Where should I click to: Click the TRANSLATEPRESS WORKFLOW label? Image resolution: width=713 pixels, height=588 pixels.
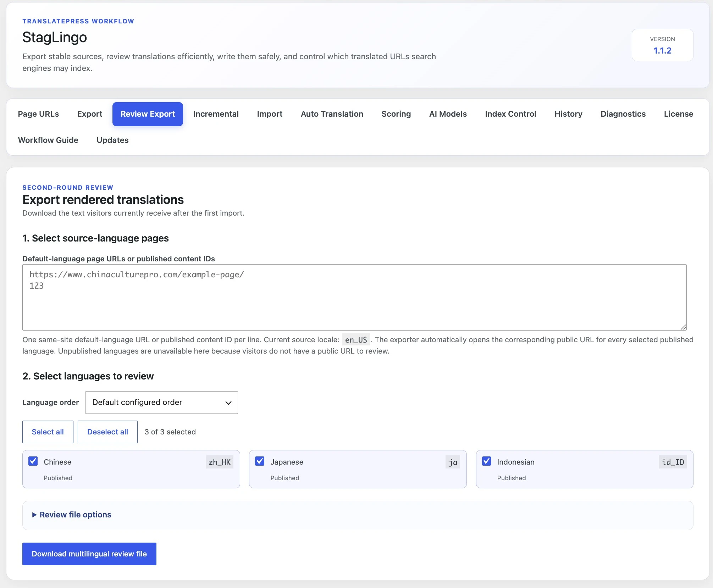click(78, 21)
